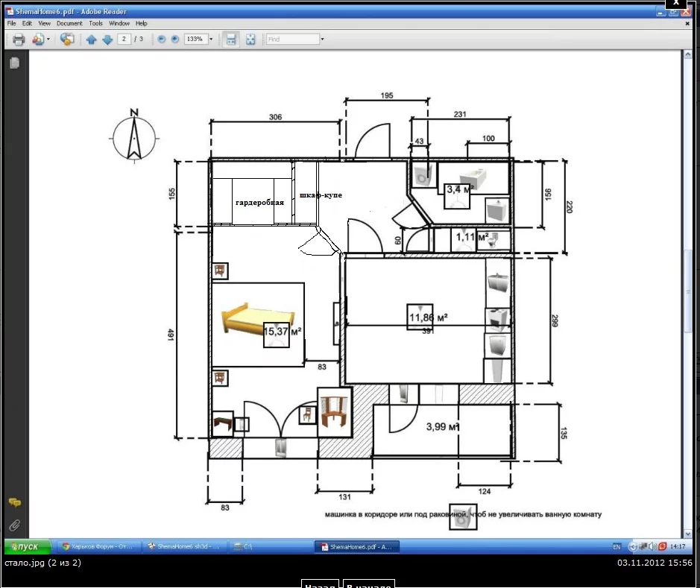Click the стало.jpg (2 из 2) caption
This screenshot has width=700, height=588.
(42, 563)
